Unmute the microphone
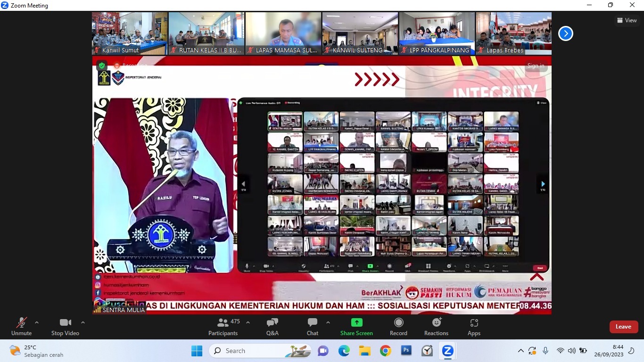Image resolution: width=644 pixels, height=362 pixels. pyautogui.click(x=21, y=327)
